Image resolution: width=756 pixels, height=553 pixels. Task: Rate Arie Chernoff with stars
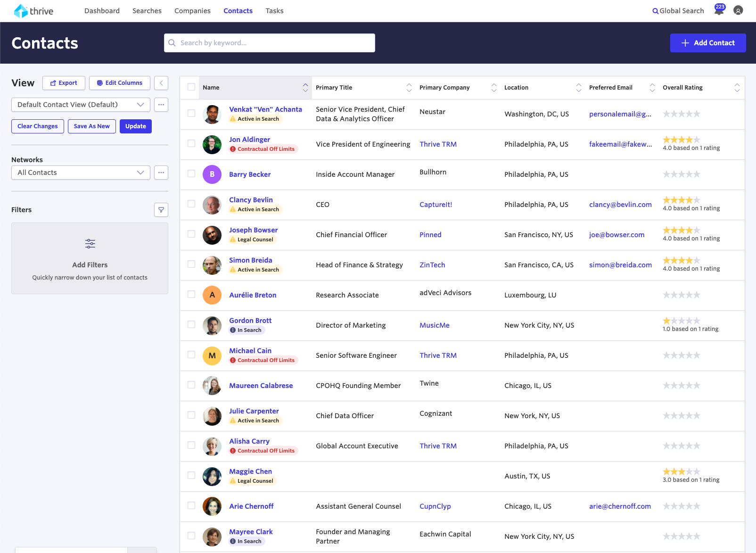pyautogui.click(x=682, y=506)
